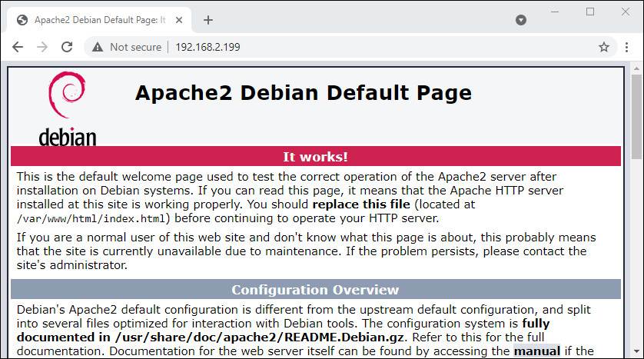Maximize the browser window

pyautogui.click(x=590, y=12)
